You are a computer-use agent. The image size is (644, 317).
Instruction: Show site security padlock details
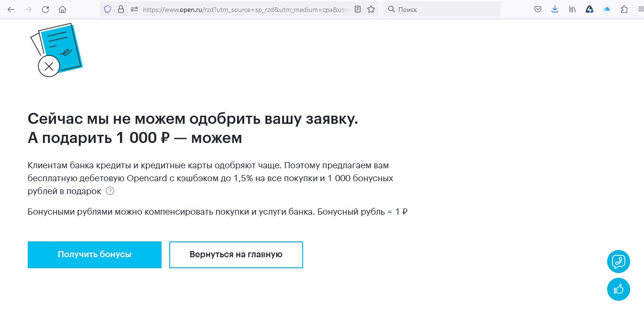tap(120, 9)
